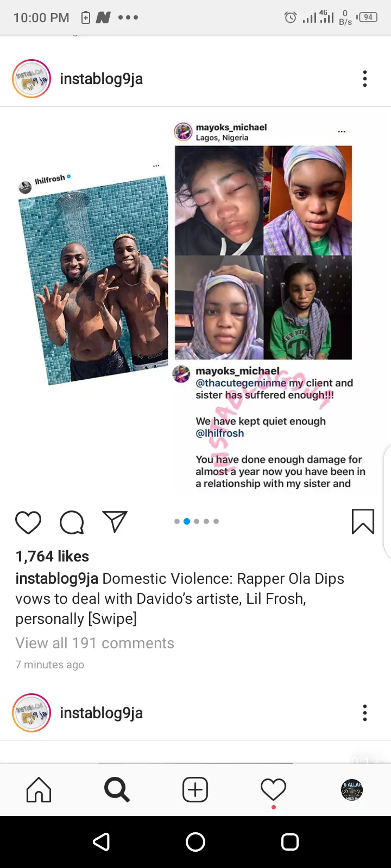Like the post with heart icon
Image resolution: width=391 pixels, height=868 pixels.
tap(28, 522)
